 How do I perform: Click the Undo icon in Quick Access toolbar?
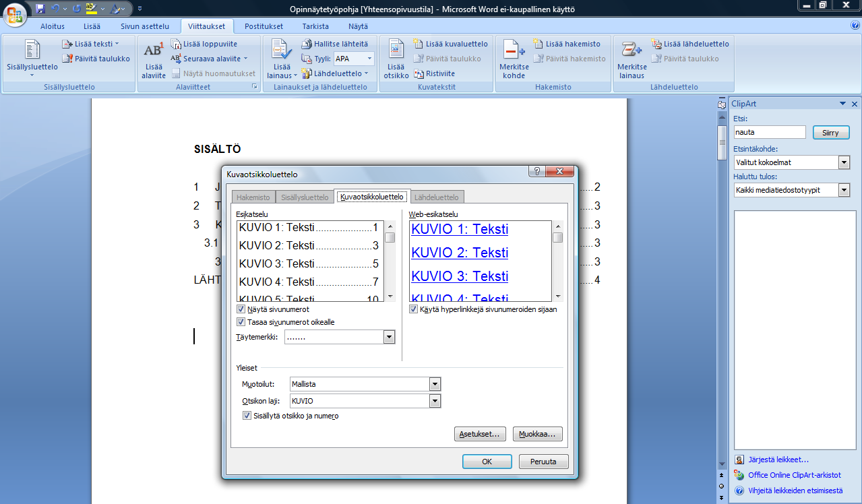[x=55, y=9]
